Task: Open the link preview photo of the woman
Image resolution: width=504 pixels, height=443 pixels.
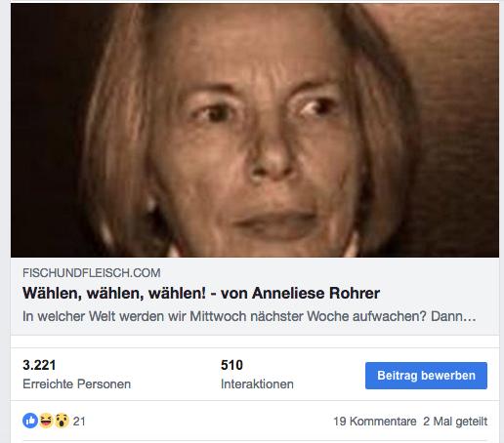Action: [255, 130]
